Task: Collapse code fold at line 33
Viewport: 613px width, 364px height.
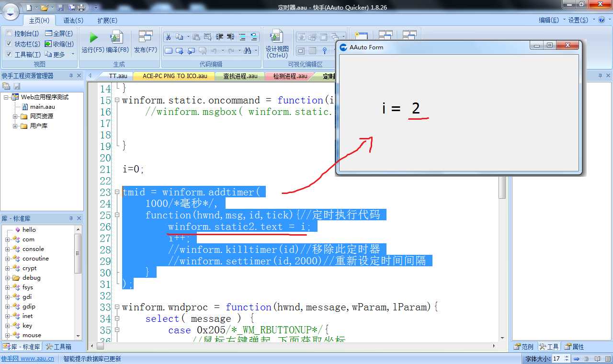Action: point(117,307)
